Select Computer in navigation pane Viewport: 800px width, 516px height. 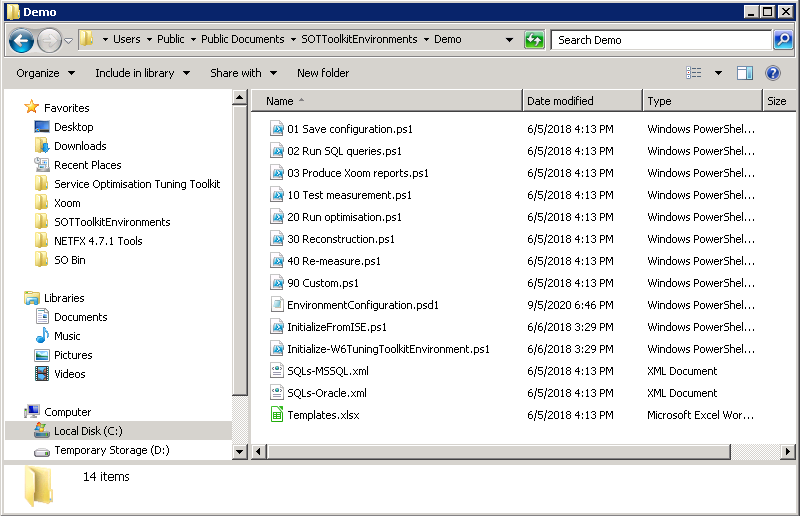pyautogui.click(x=67, y=412)
